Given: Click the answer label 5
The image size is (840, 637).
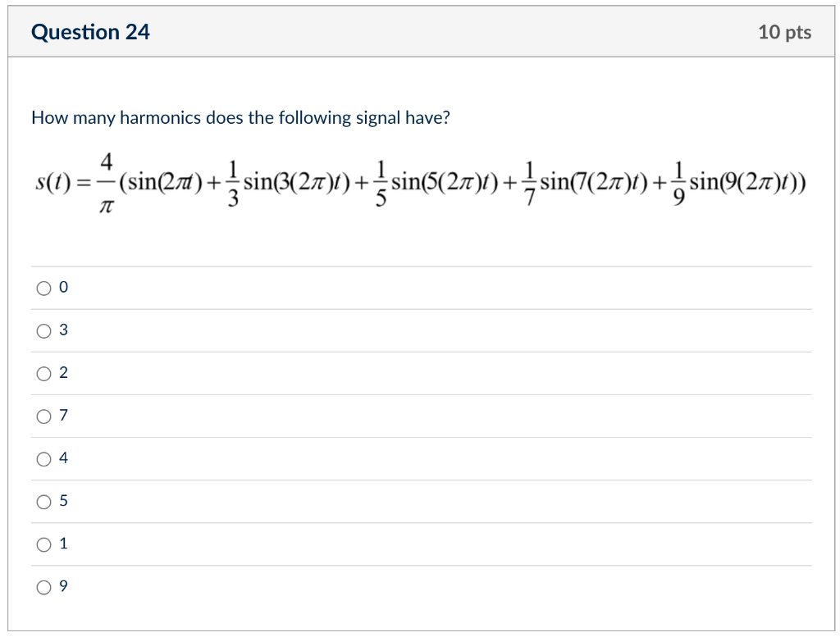Looking at the screenshot, I should (63, 500).
